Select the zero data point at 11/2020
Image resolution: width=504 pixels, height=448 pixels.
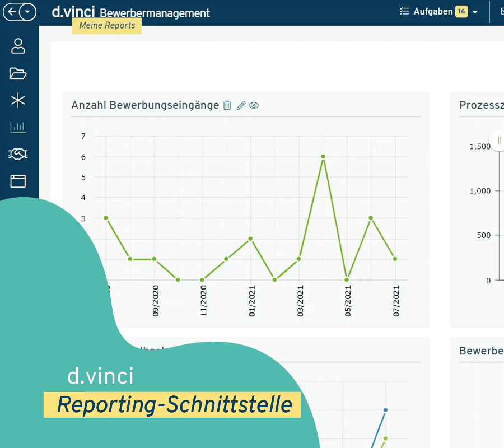[202, 279]
